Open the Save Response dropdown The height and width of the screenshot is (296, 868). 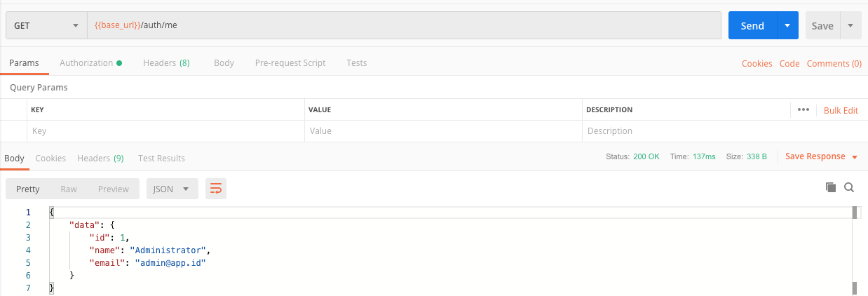point(822,156)
